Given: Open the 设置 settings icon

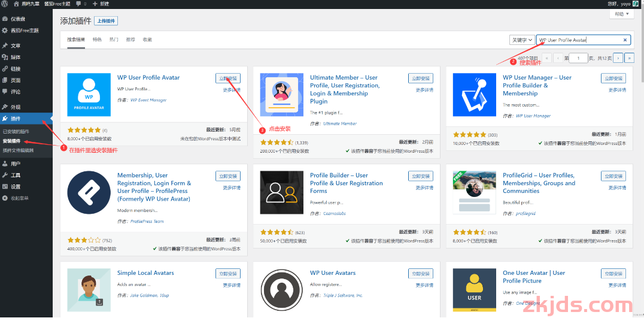Looking at the screenshot, I should point(5,187).
